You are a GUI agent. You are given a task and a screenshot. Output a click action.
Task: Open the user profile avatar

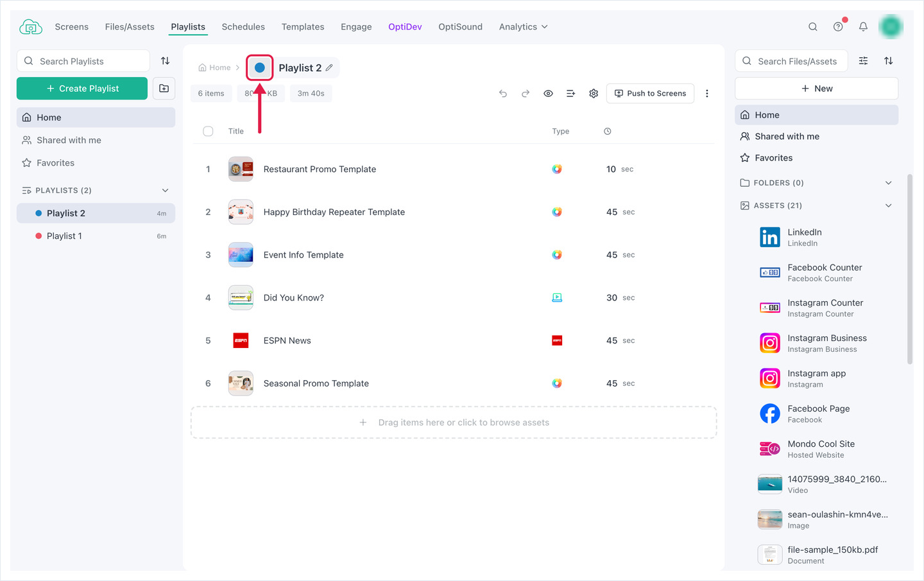click(891, 26)
